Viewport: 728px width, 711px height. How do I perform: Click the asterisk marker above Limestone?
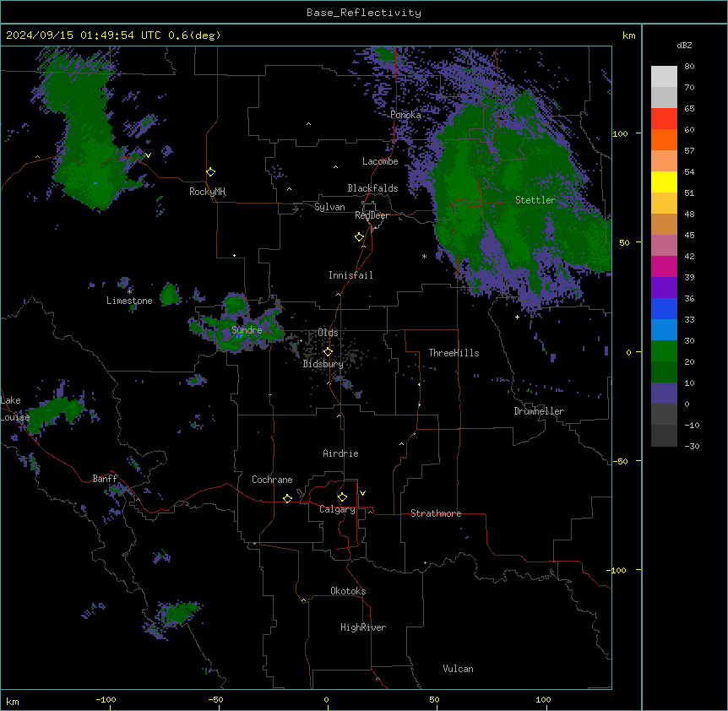click(x=129, y=291)
